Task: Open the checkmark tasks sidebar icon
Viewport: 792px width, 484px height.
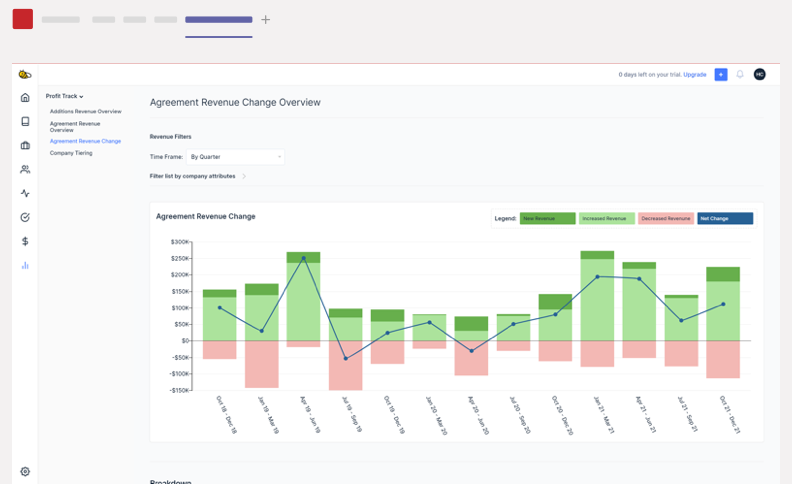Action: [25, 217]
